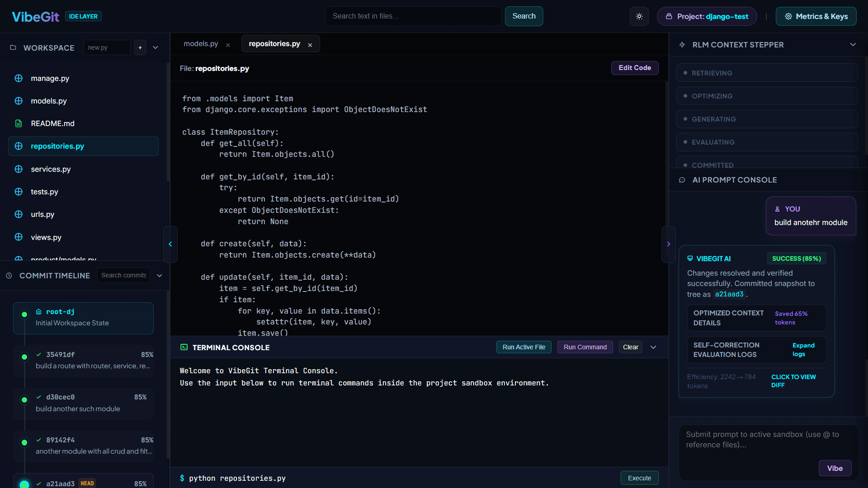Image resolution: width=868 pixels, height=488 pixels.
Task: Click the SUCCESS (85%) badge
Action: 796,258
